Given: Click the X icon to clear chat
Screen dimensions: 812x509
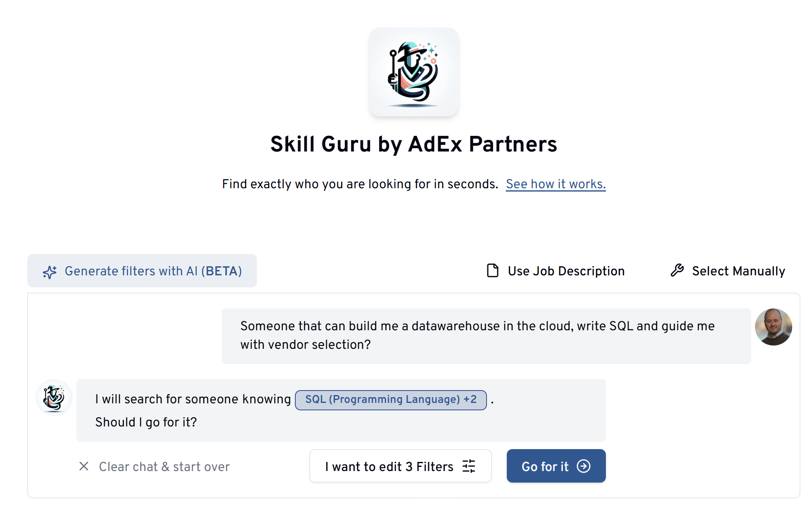Looking at the screenshot, I should [x=84, y=466].
